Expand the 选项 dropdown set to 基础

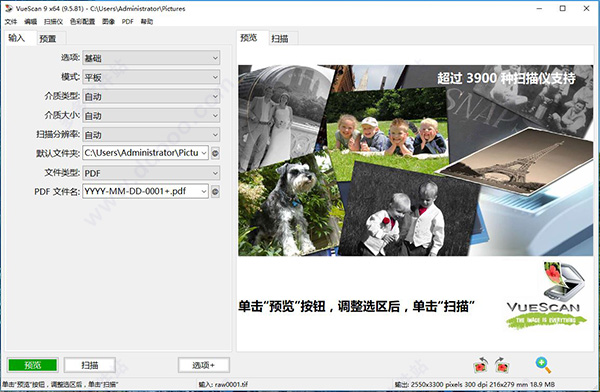coord(151,58)
